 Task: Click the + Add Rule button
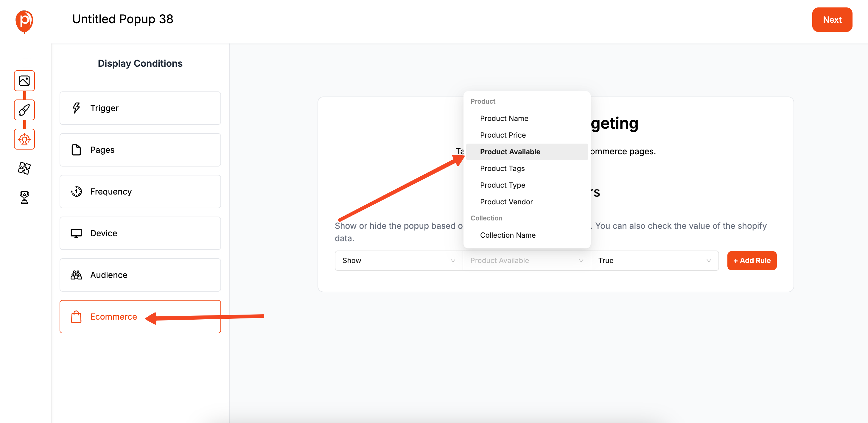(x=752, y=261)
